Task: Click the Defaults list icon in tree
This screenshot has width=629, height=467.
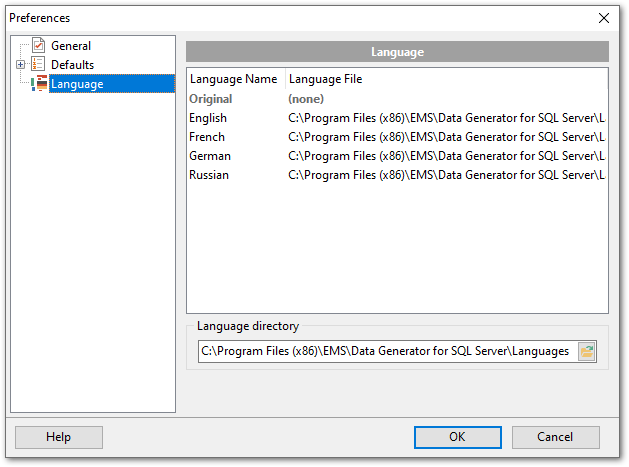Action: point(39,65)
